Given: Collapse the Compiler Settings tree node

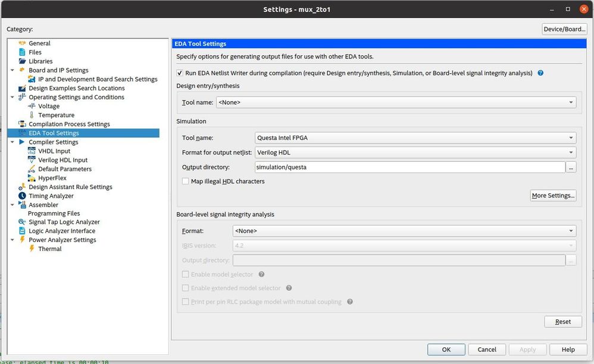Looking at the screenshot, I should click(x=13, y=142).
